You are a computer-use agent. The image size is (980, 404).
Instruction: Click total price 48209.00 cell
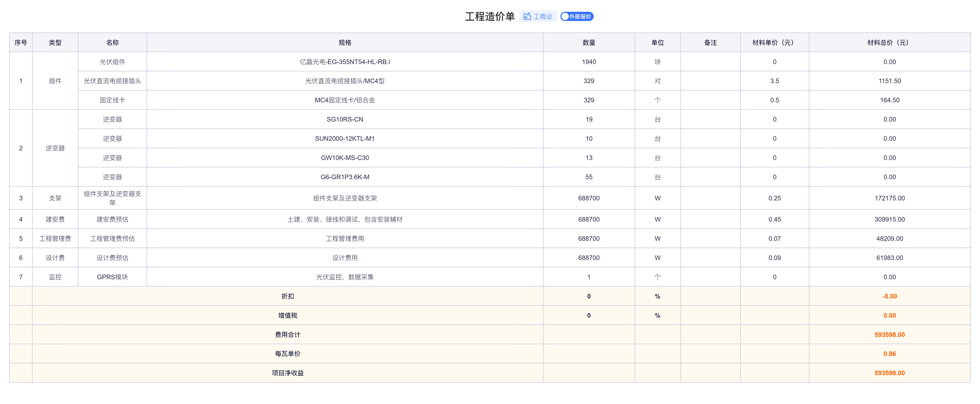[x=889, y=238]
